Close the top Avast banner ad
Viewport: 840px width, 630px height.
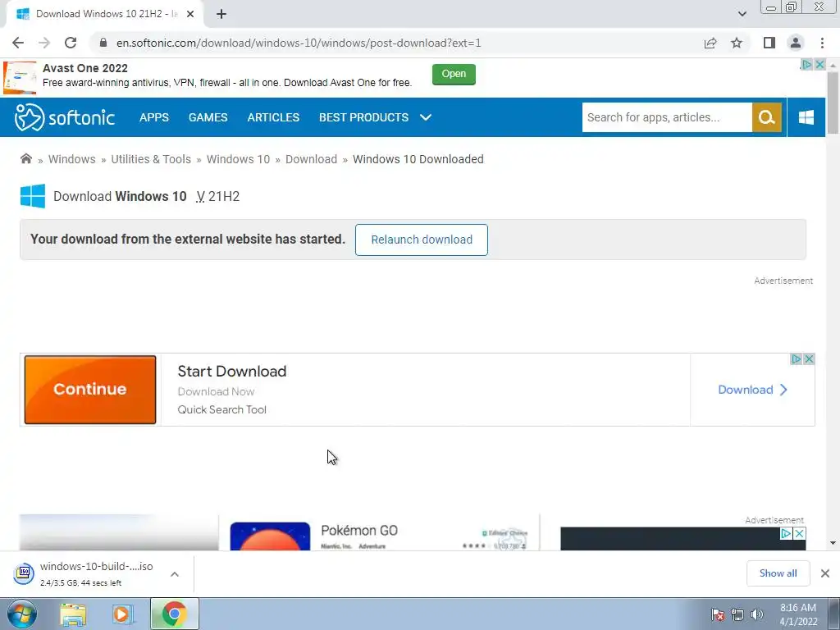(x=819, y=65)
